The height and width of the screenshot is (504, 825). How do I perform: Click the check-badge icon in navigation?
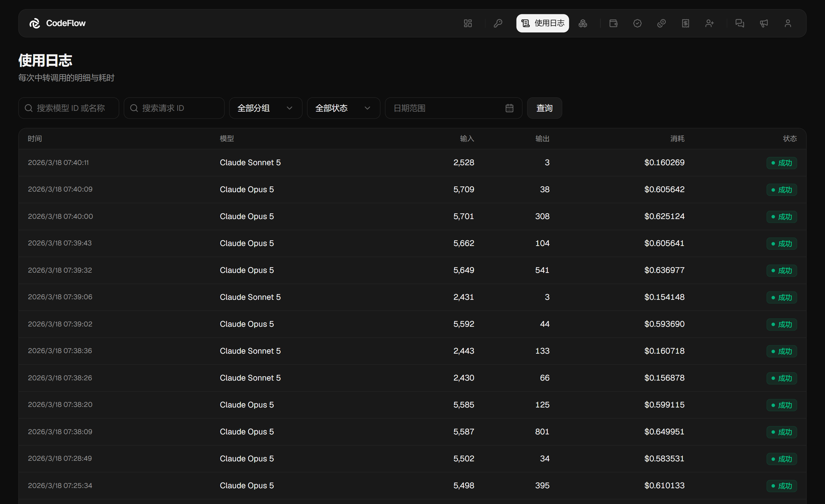(637, 23)
